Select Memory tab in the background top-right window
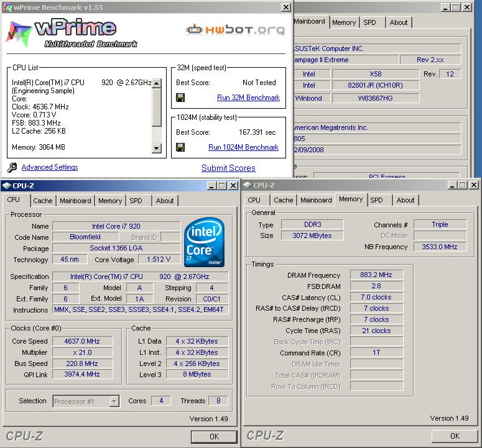 tap(344, 22)
